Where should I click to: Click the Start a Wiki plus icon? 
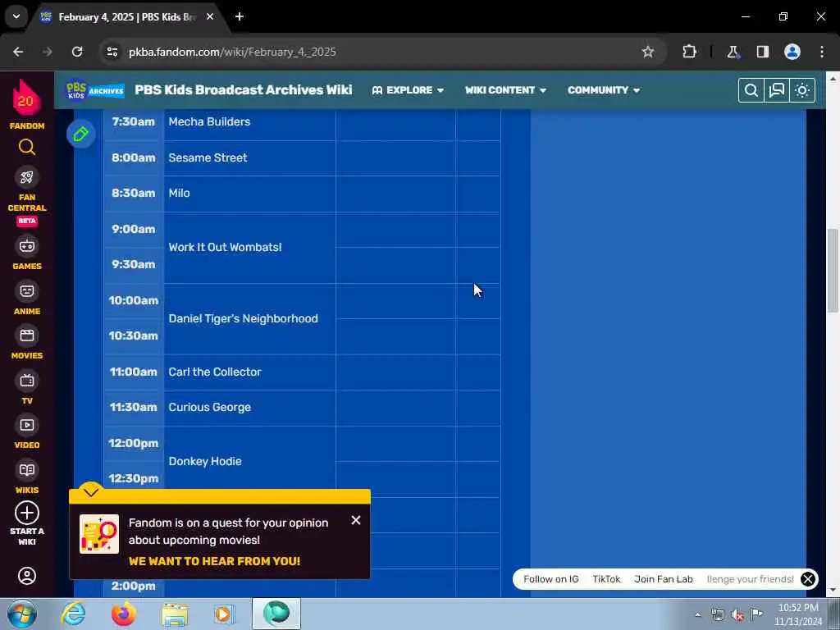tap(27, 513)
